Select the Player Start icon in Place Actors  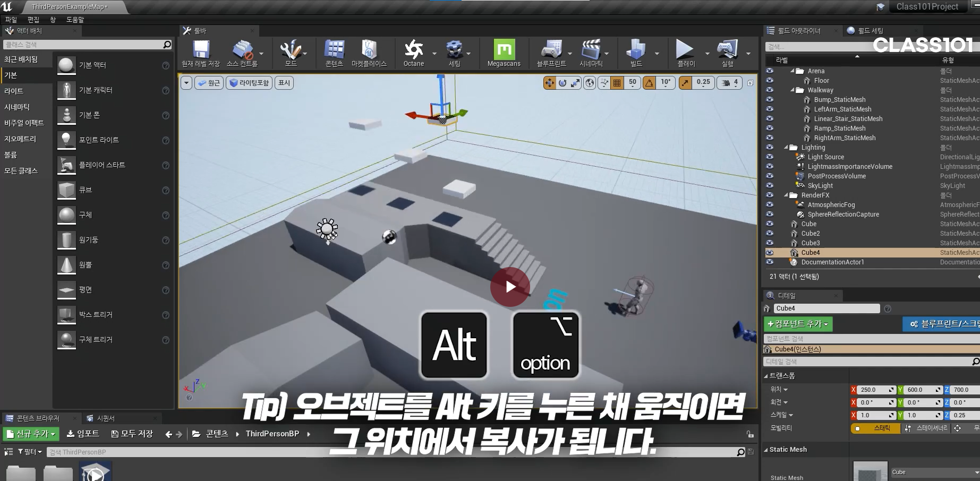click(66, 165)
